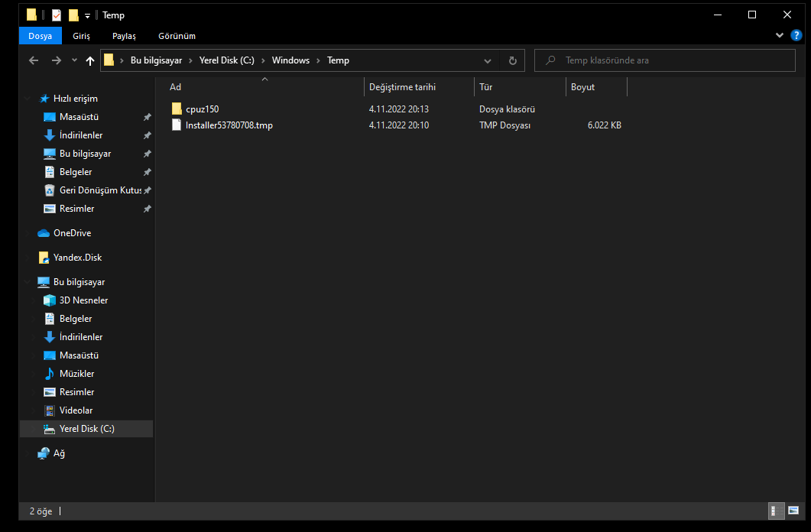This screenshot has width=811, height=532.
Task: Click the Properties quick access toolbar icon
Action: 57,15
